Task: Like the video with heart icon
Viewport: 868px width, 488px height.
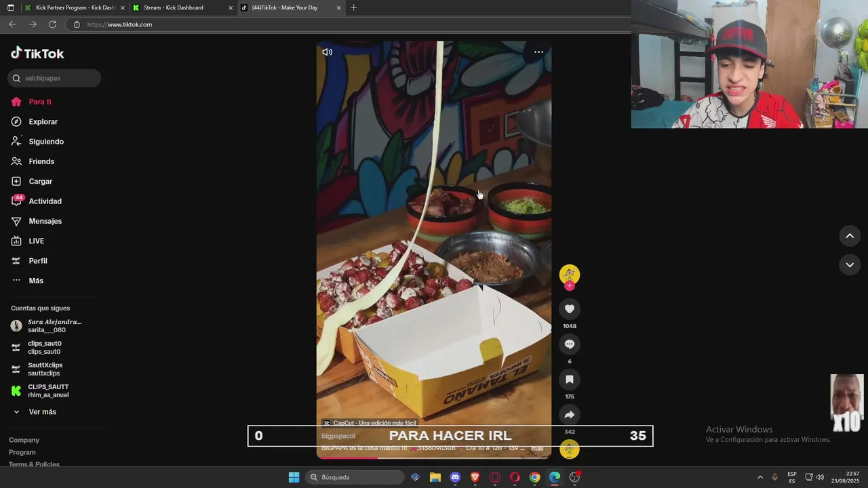Action: [x=570, y=309]
